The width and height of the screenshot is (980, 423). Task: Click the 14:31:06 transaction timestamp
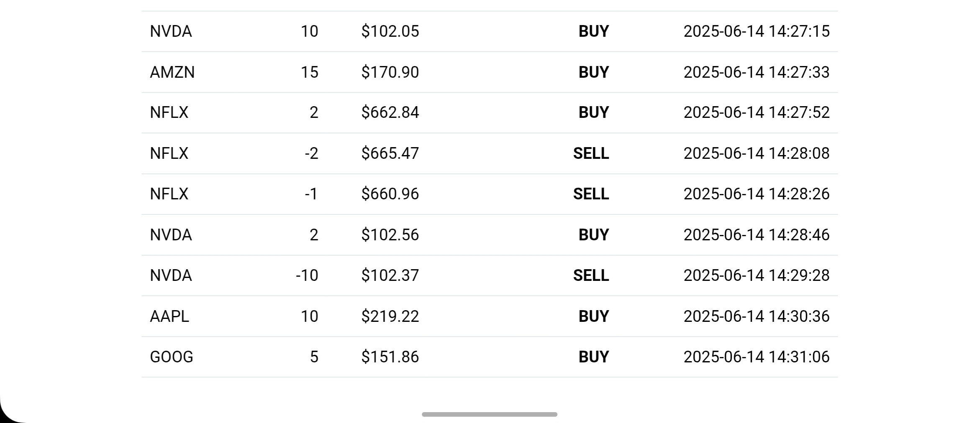click(756, 357)
